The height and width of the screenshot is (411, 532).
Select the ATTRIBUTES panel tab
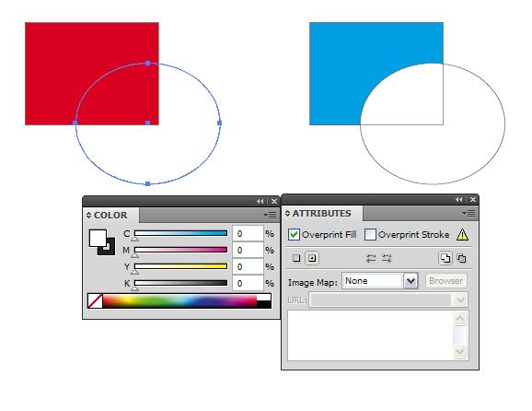click(321, 214)
